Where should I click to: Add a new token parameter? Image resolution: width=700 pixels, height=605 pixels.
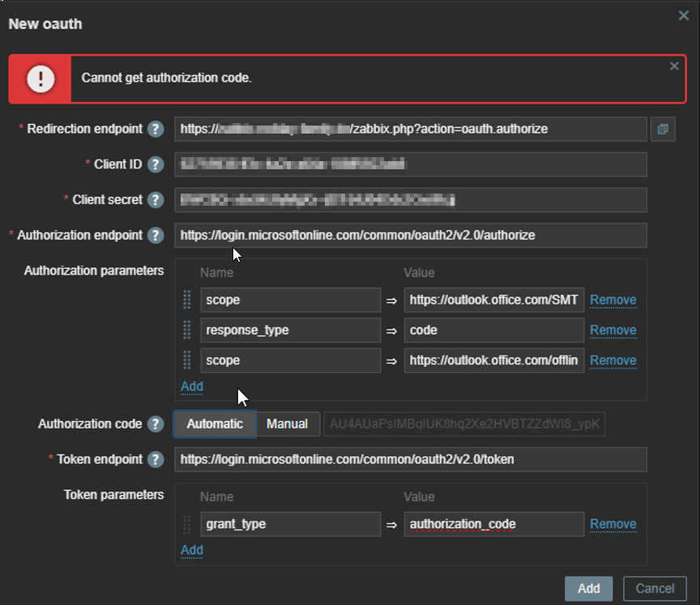click(x=192, y=550)
